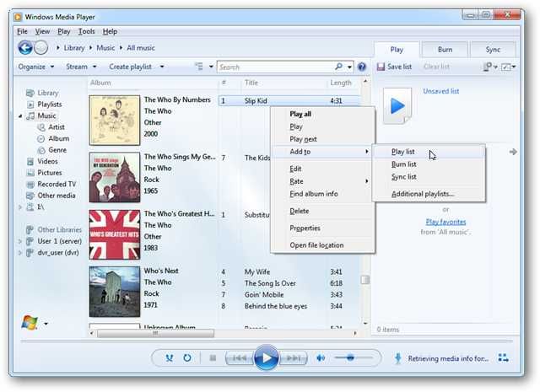The image size is (540, 392).
Task: Switch to Now Playing view icon
Action: (x=503, y=358)
